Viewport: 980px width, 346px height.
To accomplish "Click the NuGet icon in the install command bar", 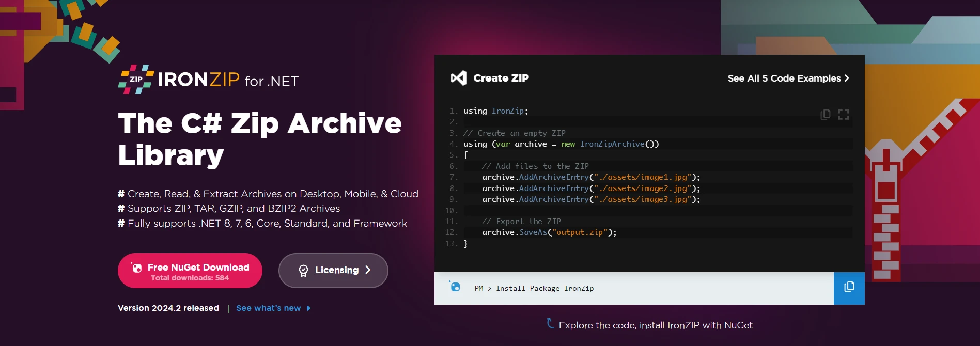I will pyautogui.click(x=455, y=287).
